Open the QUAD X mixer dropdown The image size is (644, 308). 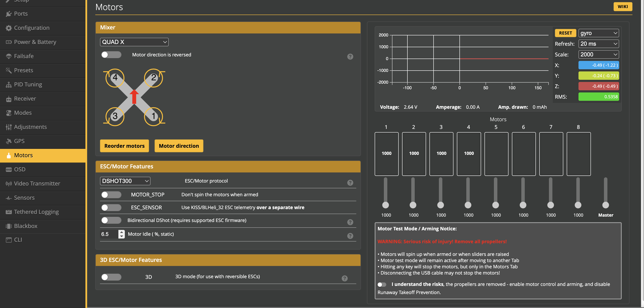pos(134,42)
